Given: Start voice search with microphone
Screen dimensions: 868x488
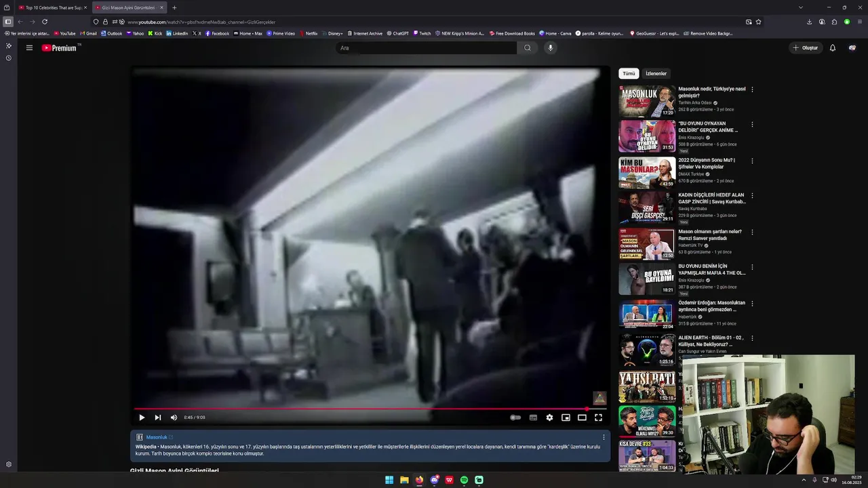Looking at the screenshot, I should (551, 47).
